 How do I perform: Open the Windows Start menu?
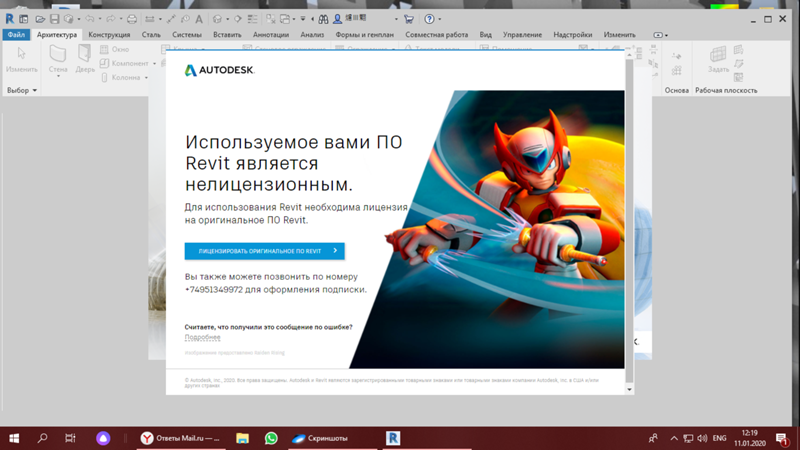pyautogui.click(x=14, y=438)
